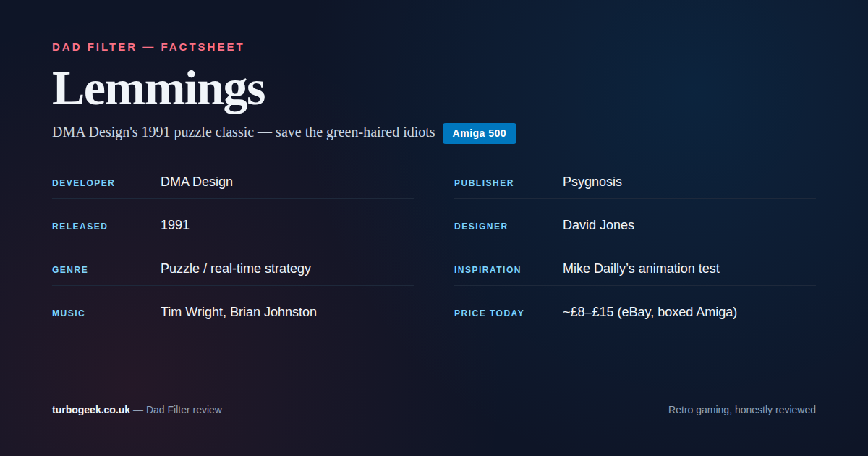Click the Amiga 500 badge
Viewport: 868px width, 456px height.
coord(479,133)
